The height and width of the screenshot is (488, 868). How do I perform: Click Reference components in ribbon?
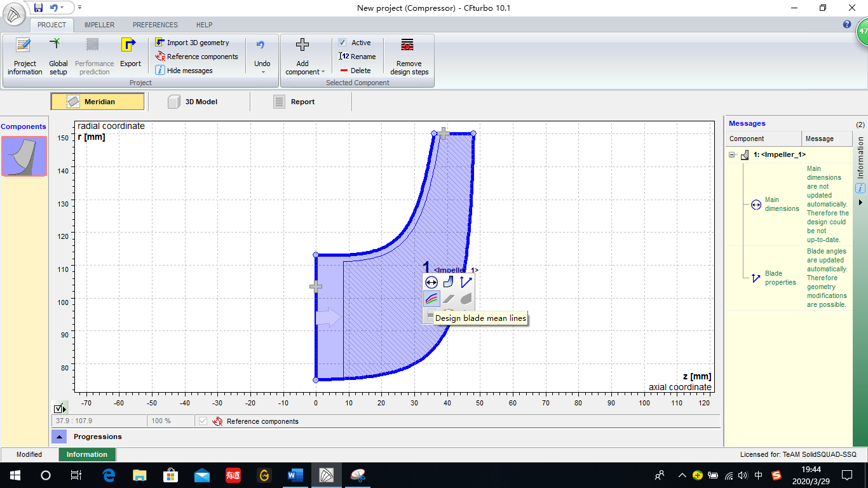197,57
